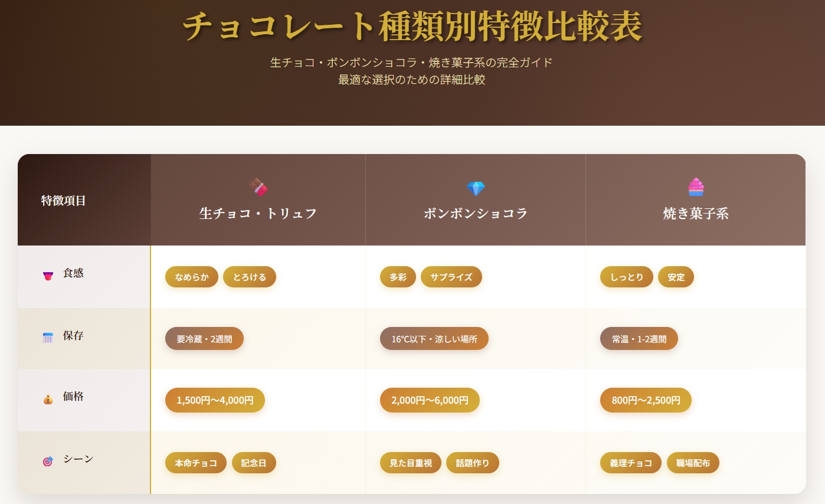Click the ボンボンショコラ column header
This screenshot has width=825, height=504.
pyautogui.click(x=476, y=214)
